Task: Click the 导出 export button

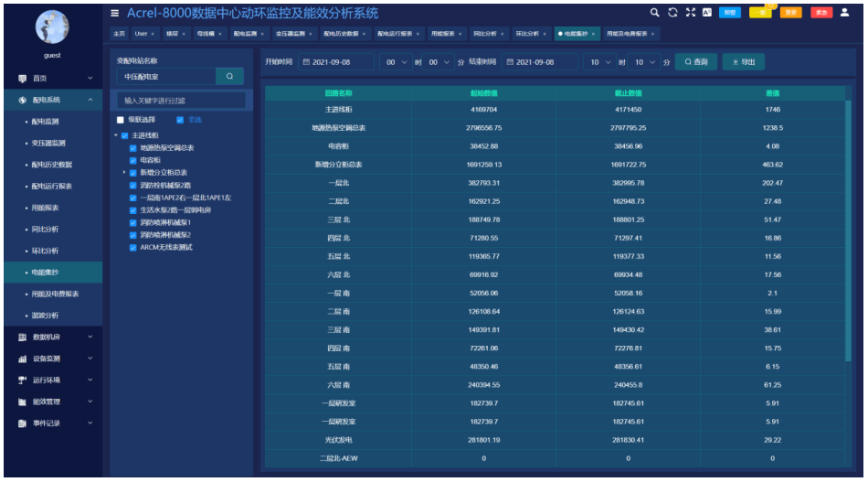Action: coord(744,62)
